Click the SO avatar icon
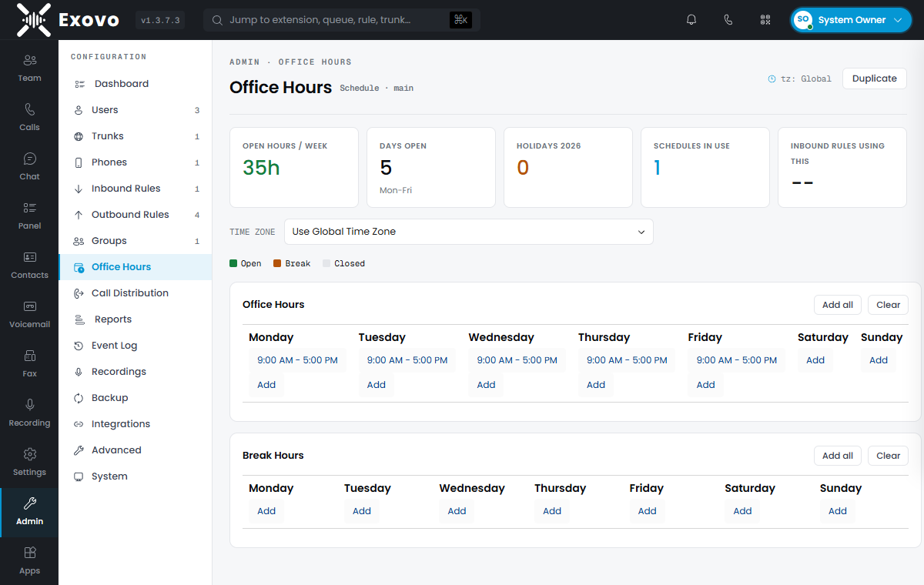Screen dimensions: 924x585 (803, 20)
